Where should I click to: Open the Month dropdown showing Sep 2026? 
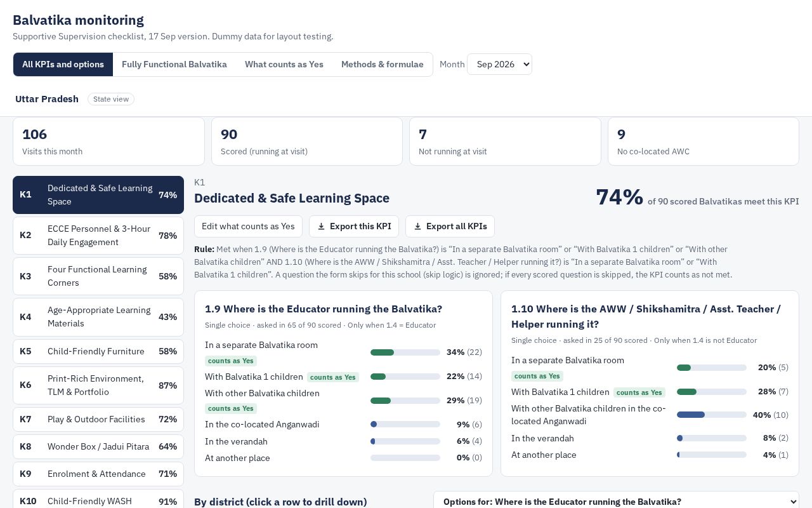499,64
